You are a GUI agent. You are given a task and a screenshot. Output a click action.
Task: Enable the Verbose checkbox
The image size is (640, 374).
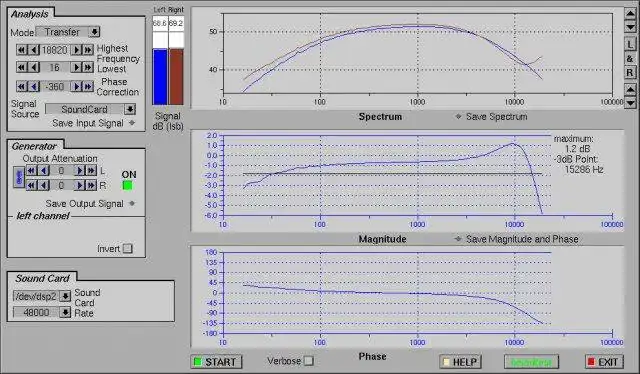[x=309, y=361]
